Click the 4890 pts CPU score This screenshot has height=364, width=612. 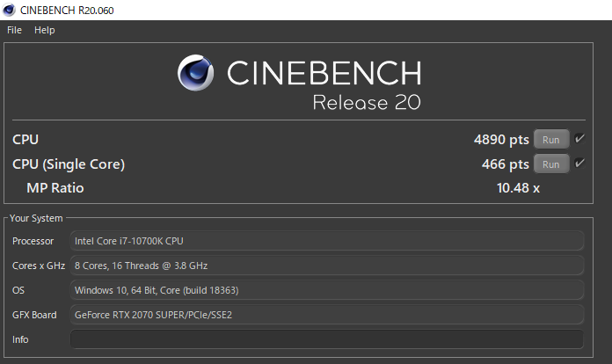coord(501,139)
